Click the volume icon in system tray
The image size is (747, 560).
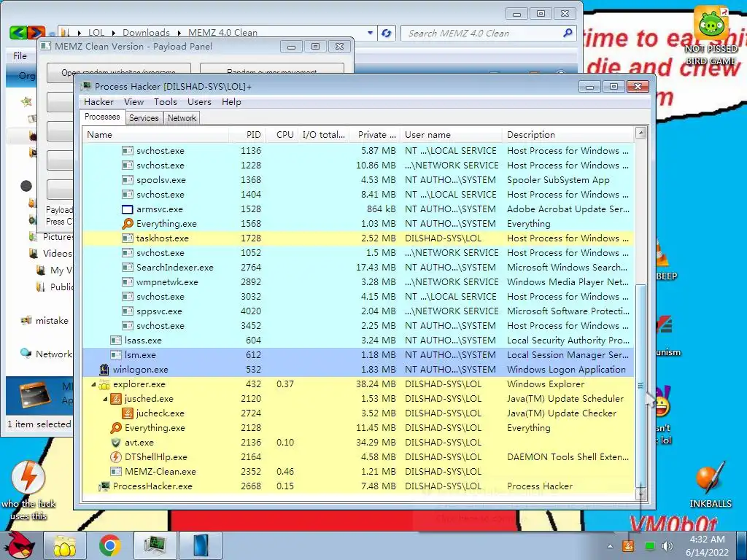[667, 546]
